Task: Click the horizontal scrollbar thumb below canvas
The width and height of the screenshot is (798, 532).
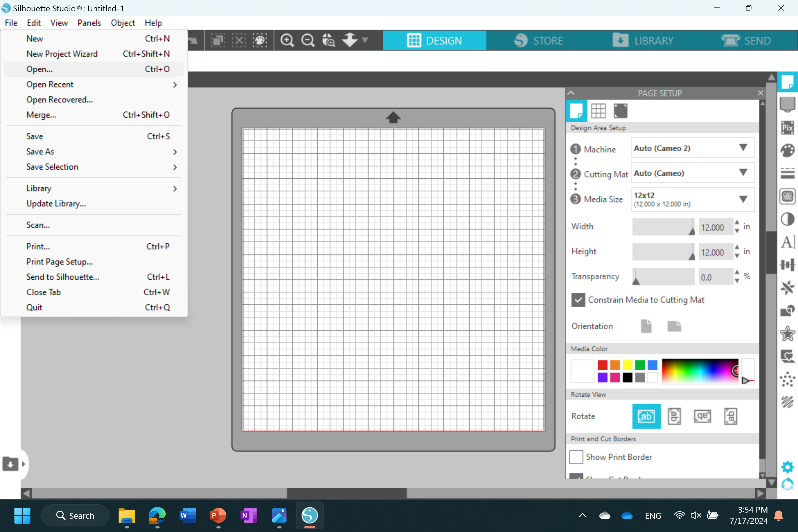Action: click(x=347, y=493)
